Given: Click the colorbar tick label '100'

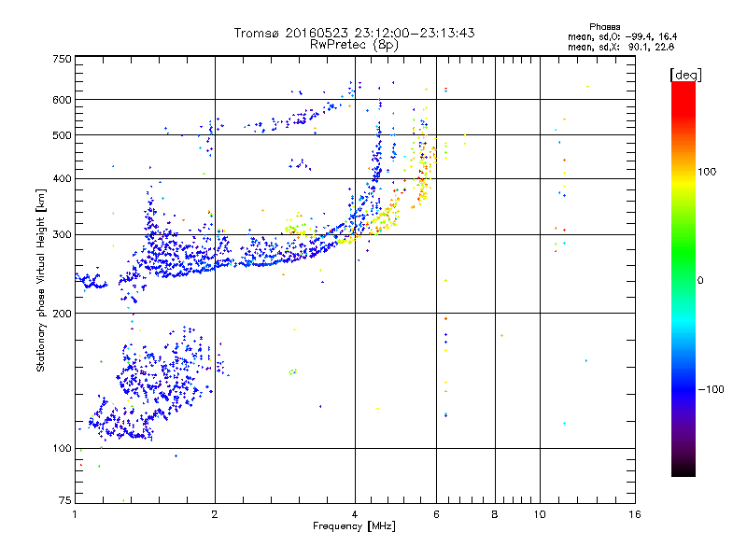Looking at the screenshot, I should coord(707,172).
